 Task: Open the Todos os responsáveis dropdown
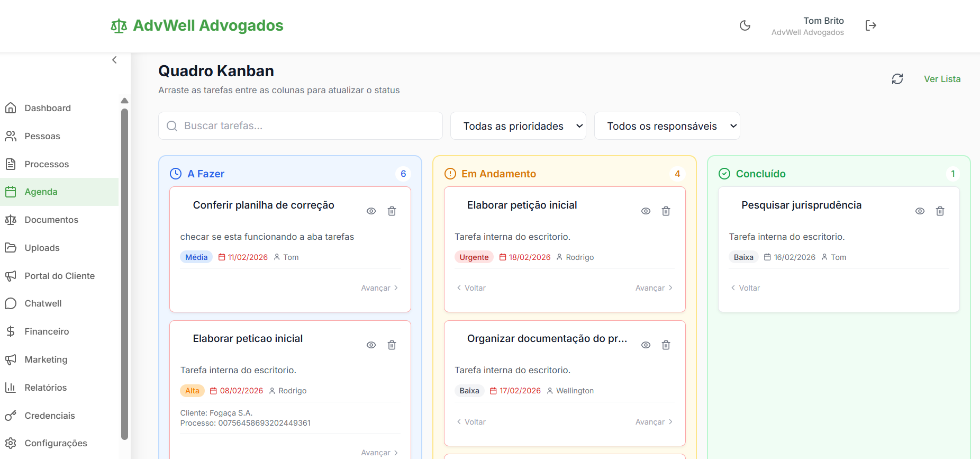pos(667,126)
